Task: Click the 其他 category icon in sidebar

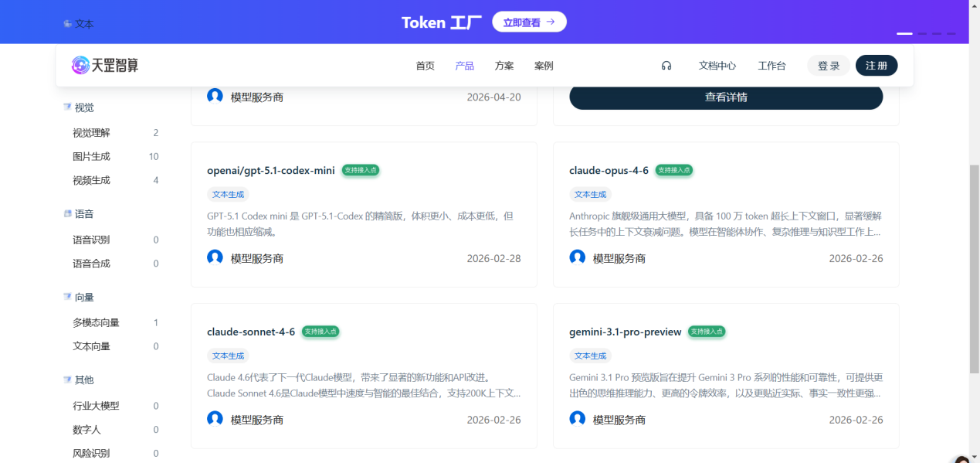Action: pos(67,380)
